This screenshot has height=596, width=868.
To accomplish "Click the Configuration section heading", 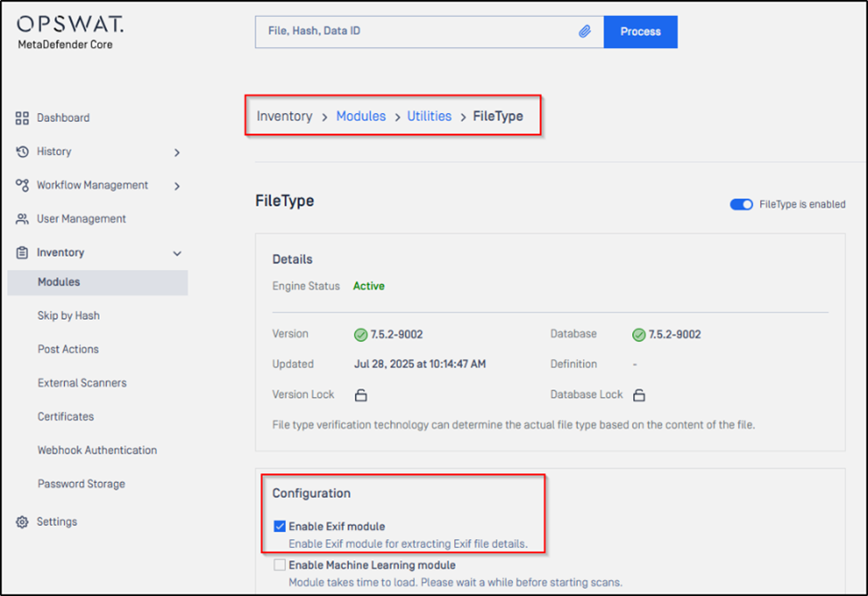I will pos(311,494).
